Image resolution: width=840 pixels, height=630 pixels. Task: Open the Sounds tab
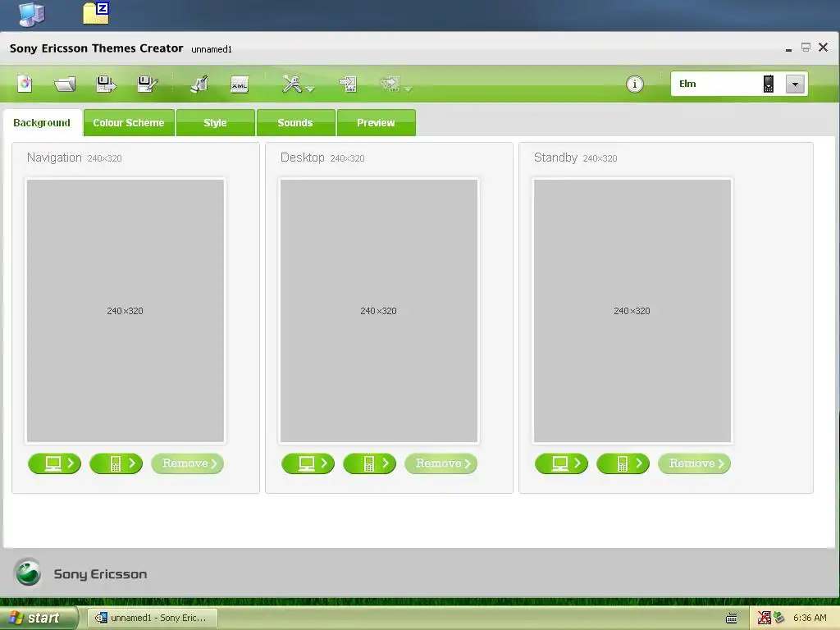(295, 123)
